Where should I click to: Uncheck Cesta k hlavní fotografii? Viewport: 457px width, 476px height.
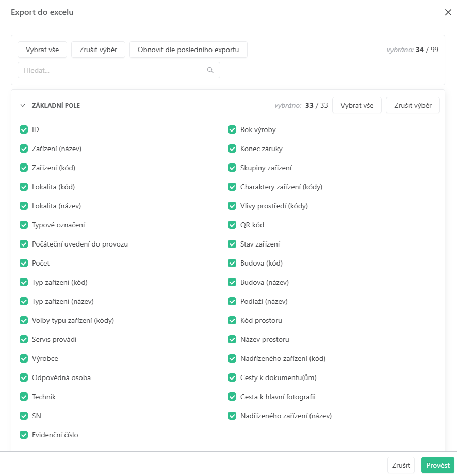[232, 397]
